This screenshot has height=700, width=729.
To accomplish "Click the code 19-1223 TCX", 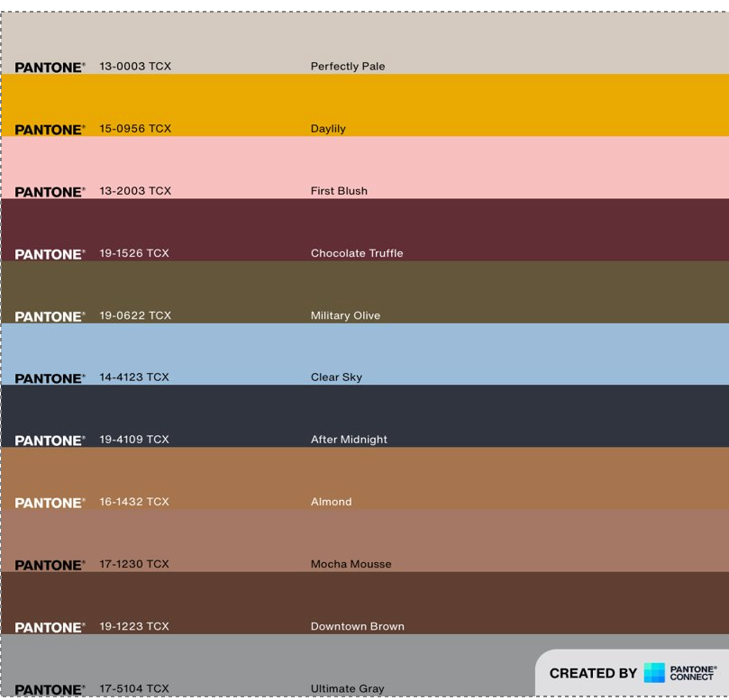I will click(134, 626).
